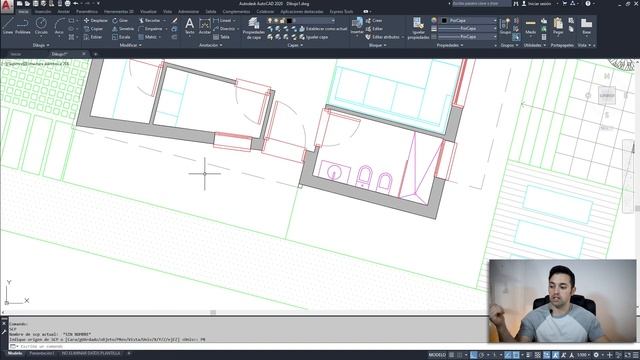Insert text with the Texto tool

tap(189, 26)
